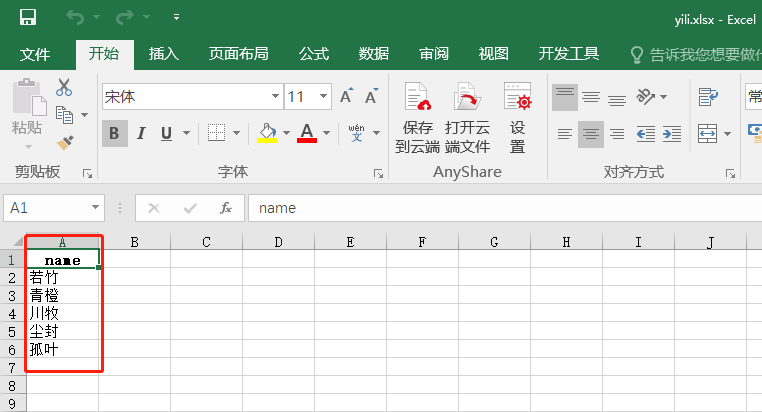This screenshot has width=762, height=412.
Task: Toggle bold formatting
Action: (115, 133)
